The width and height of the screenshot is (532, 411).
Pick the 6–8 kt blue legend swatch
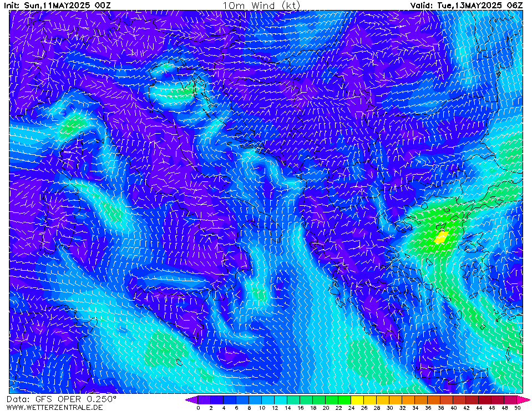pos(242,400)
